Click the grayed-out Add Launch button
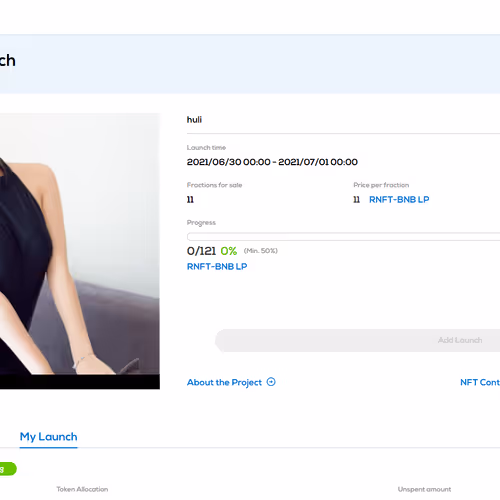 point(357,340)
